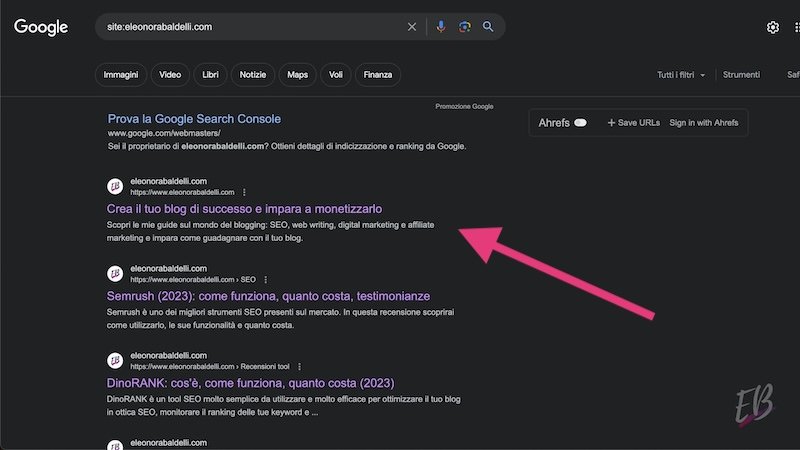The width and height of the screenshot is (800, 450).
Task: Select the Video filter tab
Action: 170,75
